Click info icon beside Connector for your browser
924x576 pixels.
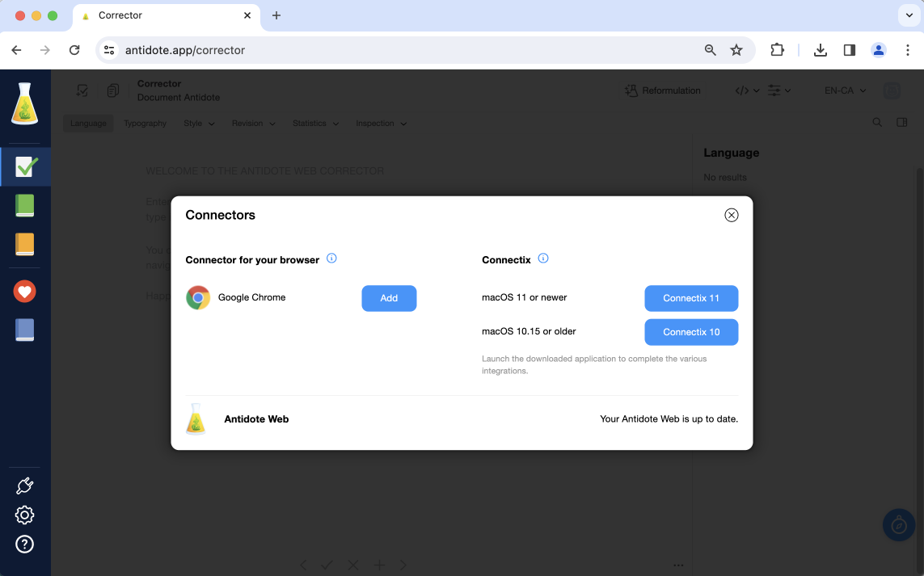331,258
